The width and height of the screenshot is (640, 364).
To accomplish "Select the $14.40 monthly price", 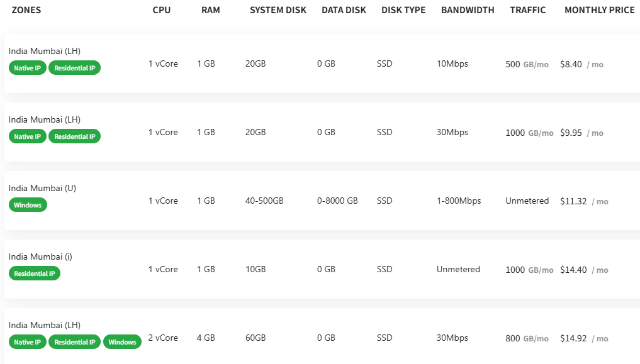I will (573, 270).
